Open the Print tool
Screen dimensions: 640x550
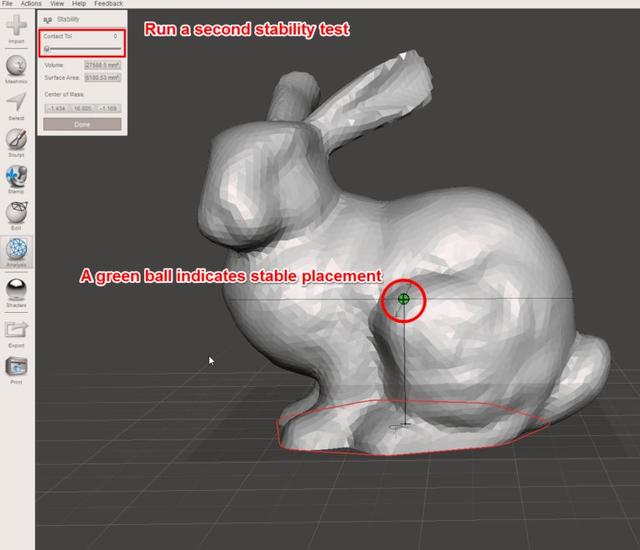16,366
